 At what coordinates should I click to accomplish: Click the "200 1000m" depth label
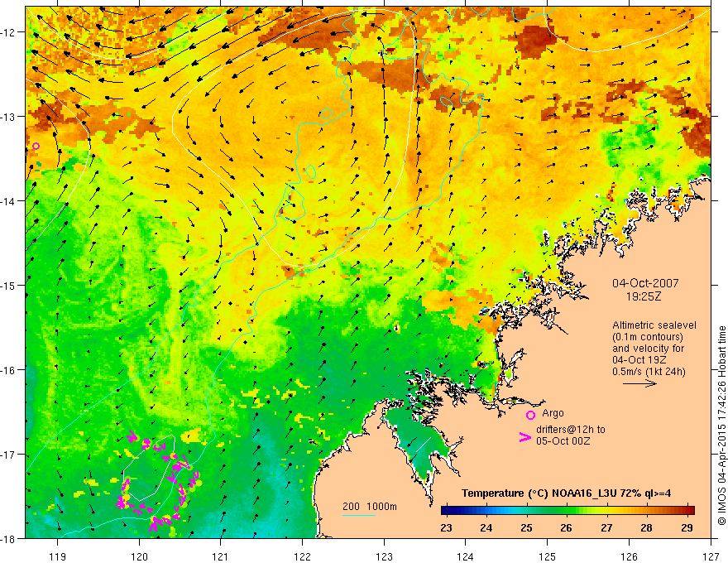(x=370, y=507)
